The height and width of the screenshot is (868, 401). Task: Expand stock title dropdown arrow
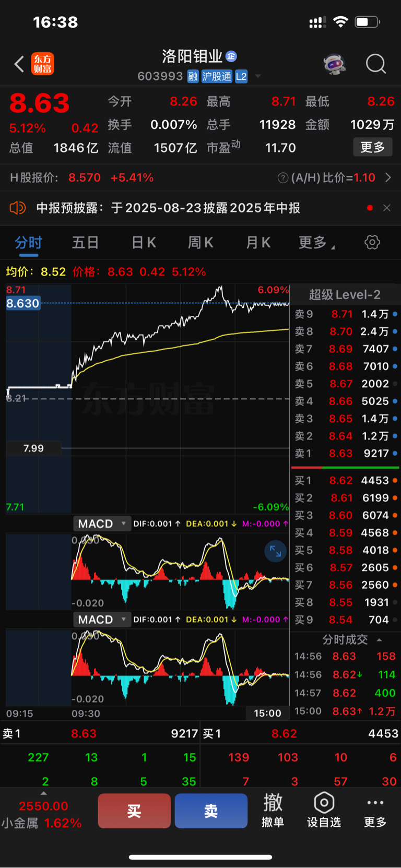(x=258, y=77)
